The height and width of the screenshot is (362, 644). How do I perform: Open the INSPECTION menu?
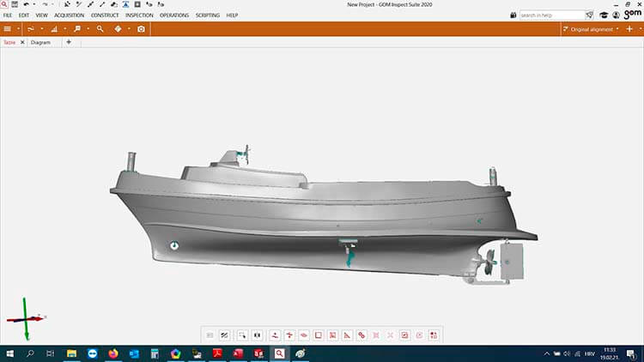pyautogui.click(x=138, y=15)
